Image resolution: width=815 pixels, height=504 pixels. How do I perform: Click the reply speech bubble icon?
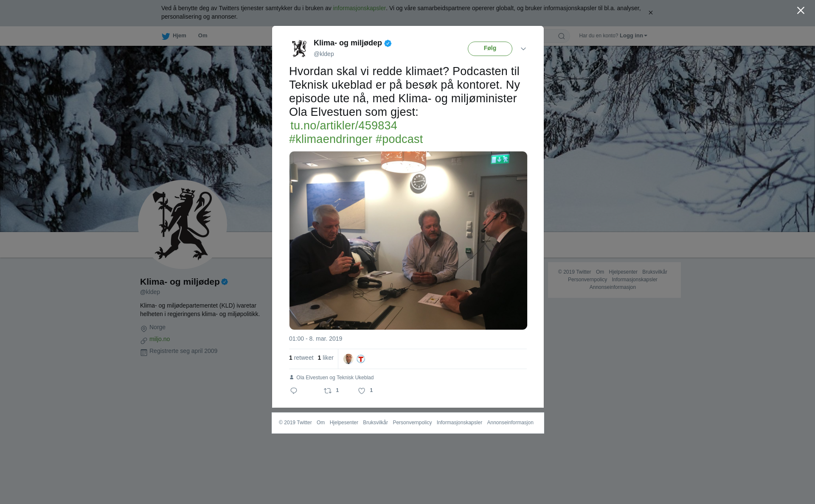[x=294, y=391]
